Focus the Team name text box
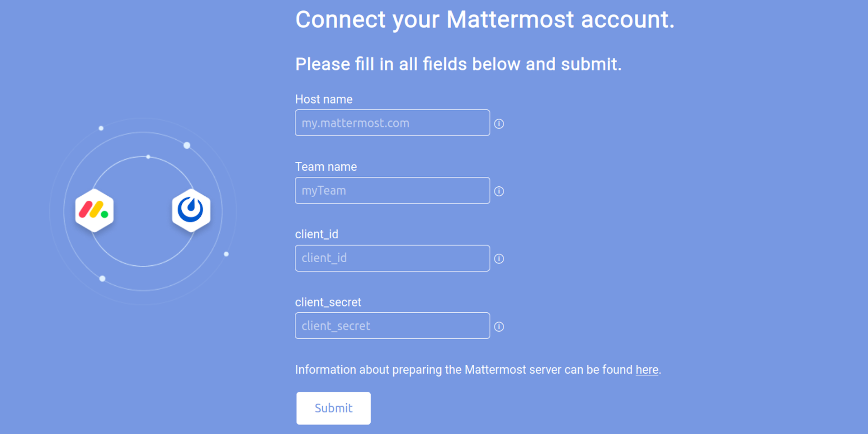The image size is (868, 434). tap(392, 190)
